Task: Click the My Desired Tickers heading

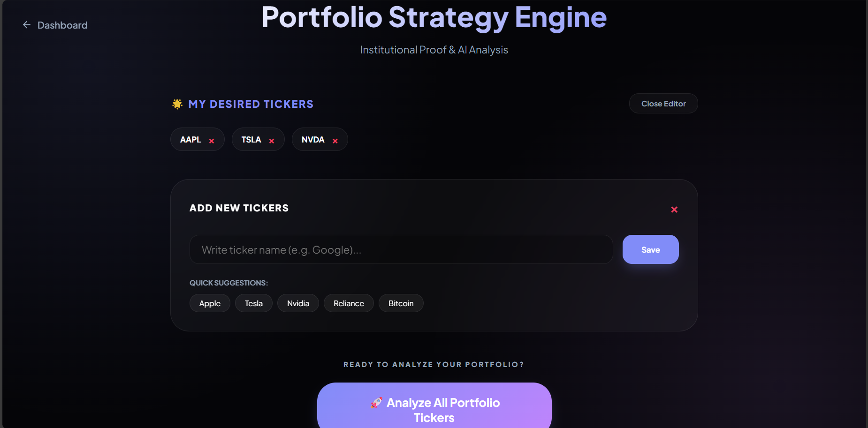Action: (x=251, y=104)
